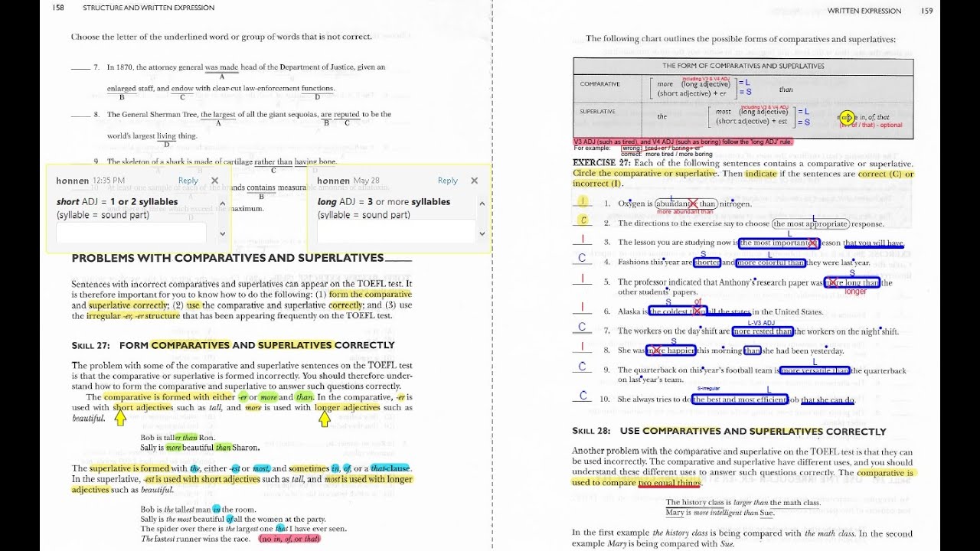Click the "12:35 PM" comment timestamp
This screenshot has width=980, height=551.
(108, 181)
